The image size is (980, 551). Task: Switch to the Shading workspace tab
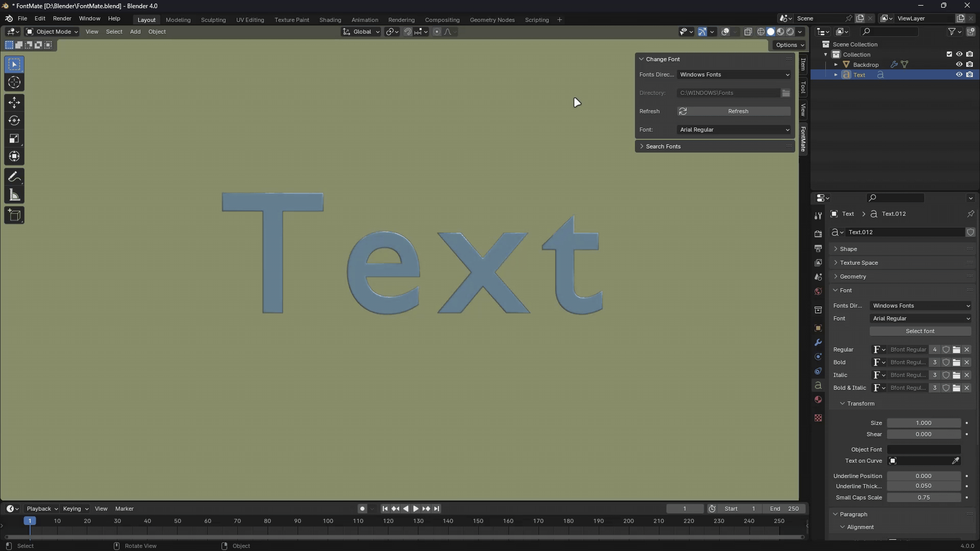tap(330, 20)
